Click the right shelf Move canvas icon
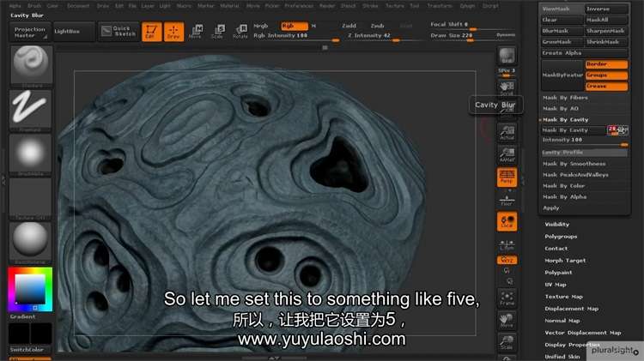 [x=507, y=321]
